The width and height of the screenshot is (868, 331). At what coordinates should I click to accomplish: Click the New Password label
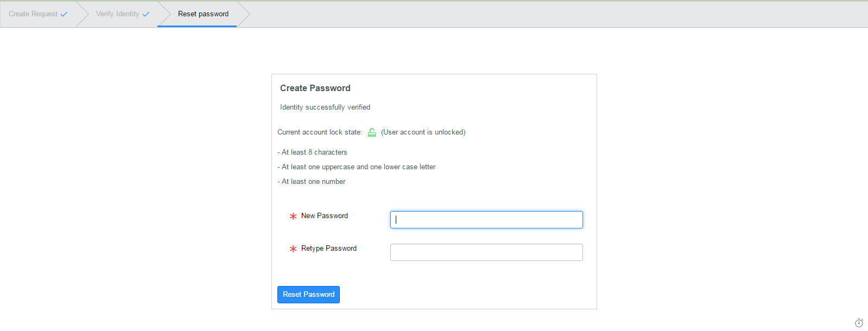[x=325, y=215]
